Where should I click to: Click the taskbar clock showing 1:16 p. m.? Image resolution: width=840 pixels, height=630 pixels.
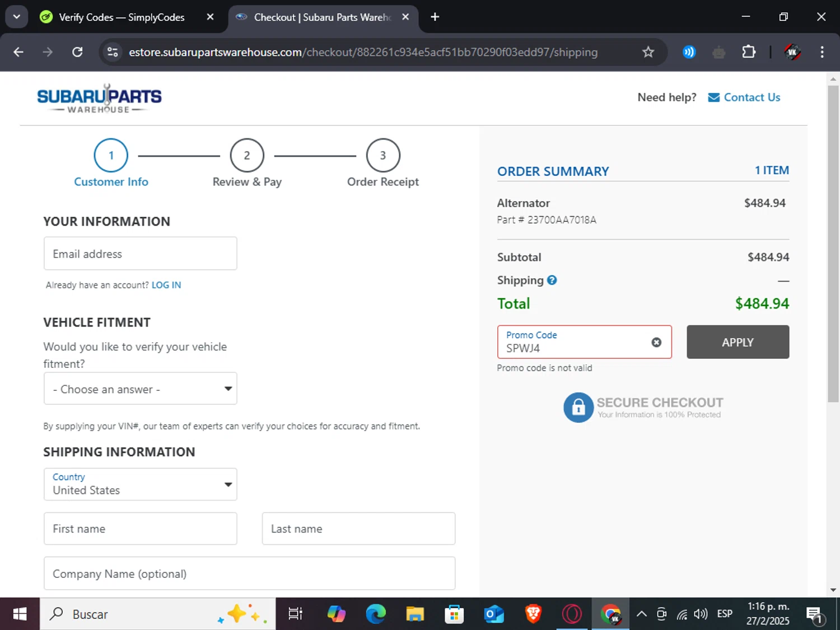click(x=768, y=614)
